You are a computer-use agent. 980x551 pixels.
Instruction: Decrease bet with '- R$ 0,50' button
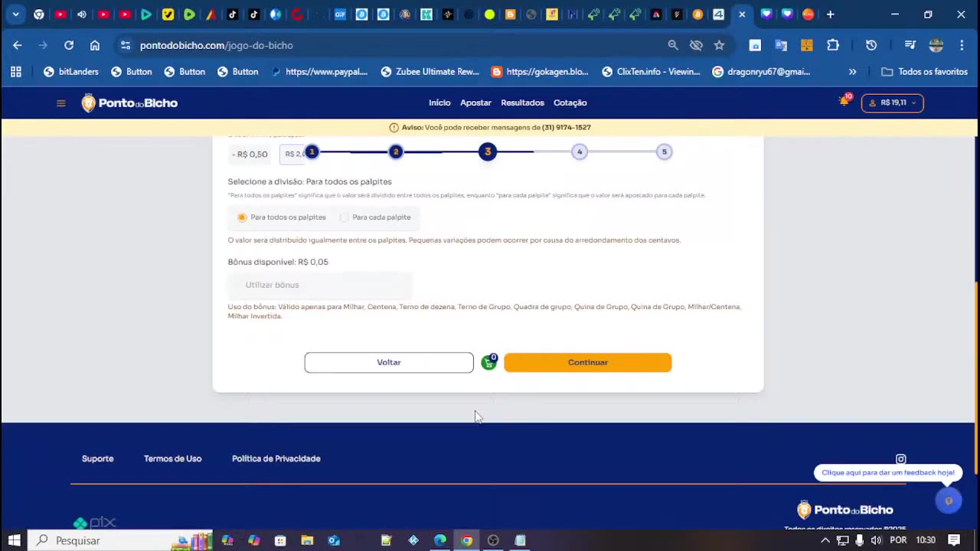tap(251, 154)
